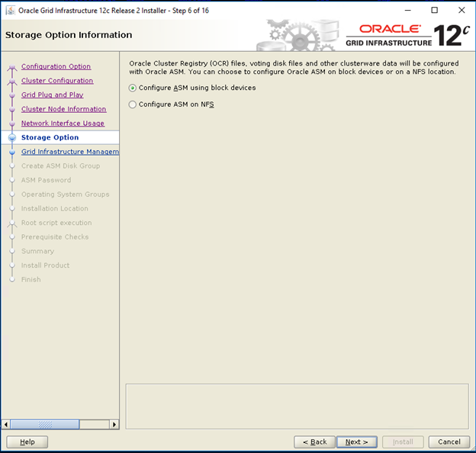Click the Finish step label
This screenshot has width=476, height=453.
point(31,280)
